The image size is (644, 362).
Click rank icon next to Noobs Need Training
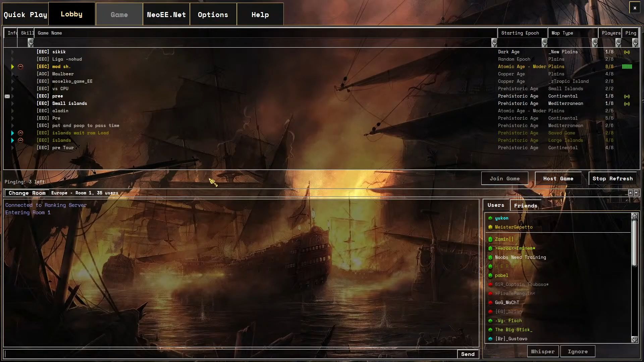(490, 257)
